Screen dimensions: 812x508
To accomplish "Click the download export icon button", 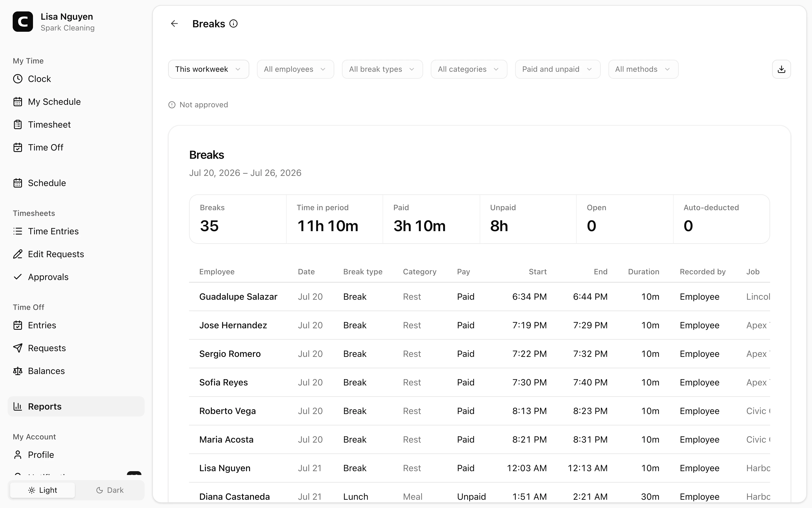I will coord(782,70).
